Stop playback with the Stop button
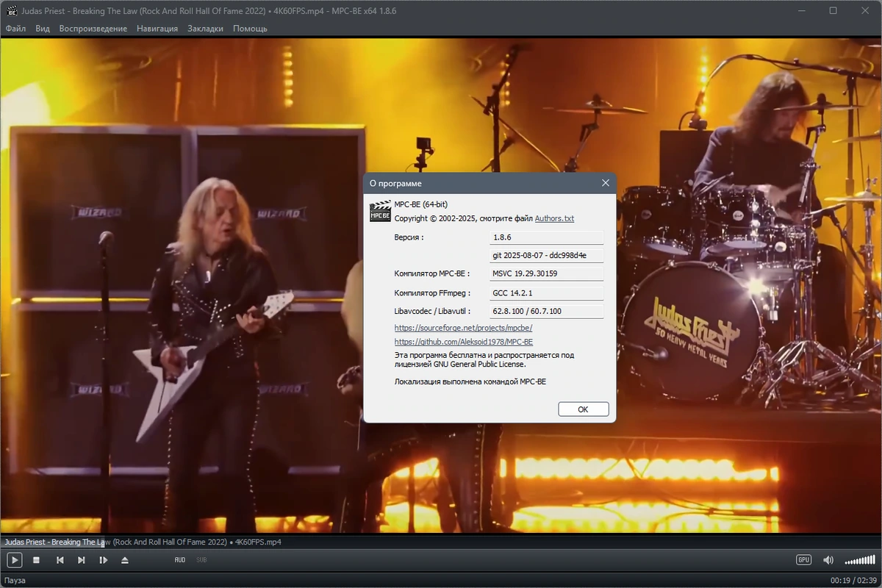Viewport: 882px width, 588px height. [36, 560]
